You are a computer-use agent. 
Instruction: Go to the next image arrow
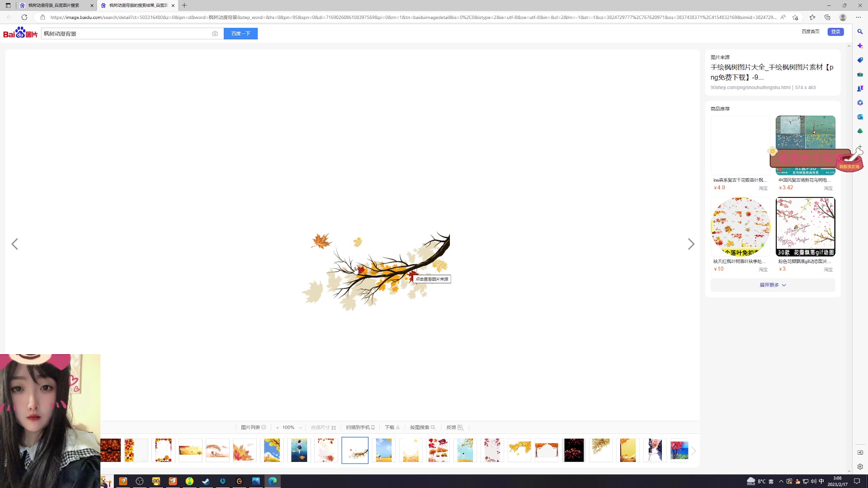coord(691,244)
